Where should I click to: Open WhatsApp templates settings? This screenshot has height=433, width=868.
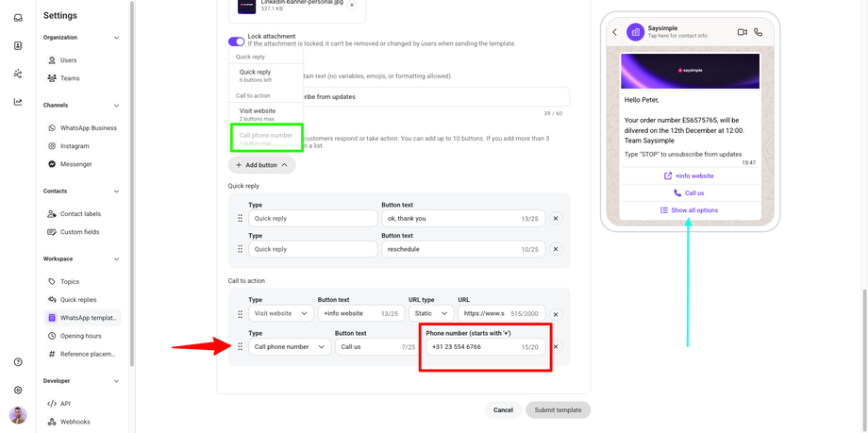(82, 318)
